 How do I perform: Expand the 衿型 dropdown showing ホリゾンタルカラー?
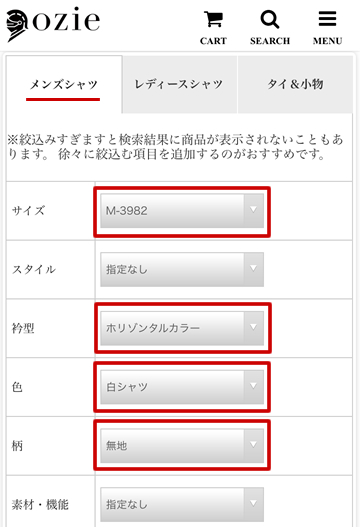[182, 328]
